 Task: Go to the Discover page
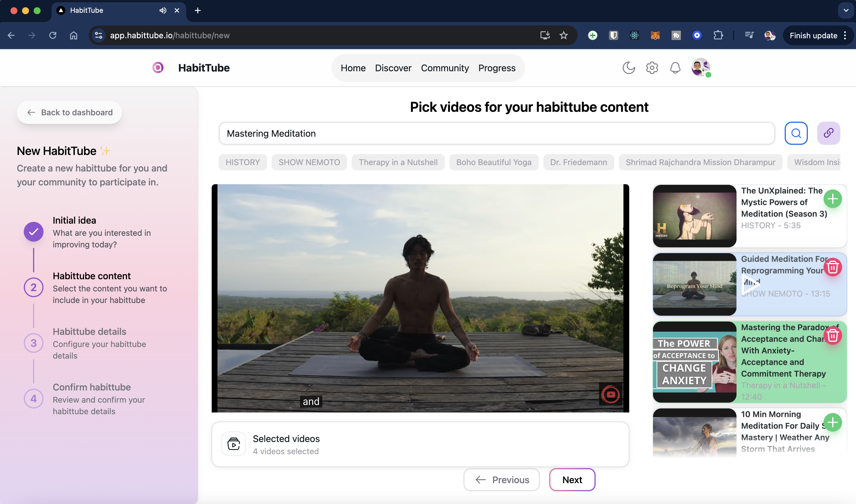point(393,68)
